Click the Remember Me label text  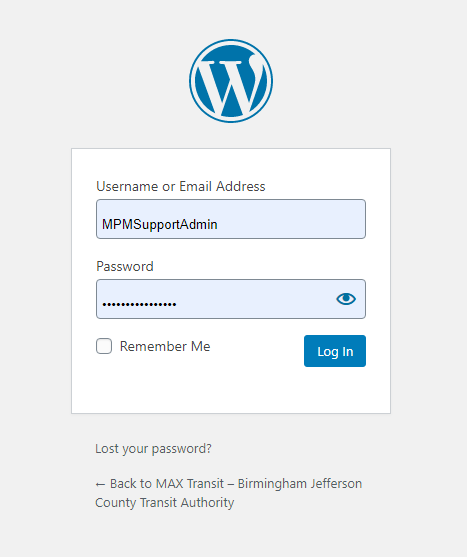click(x=165, y=346)
